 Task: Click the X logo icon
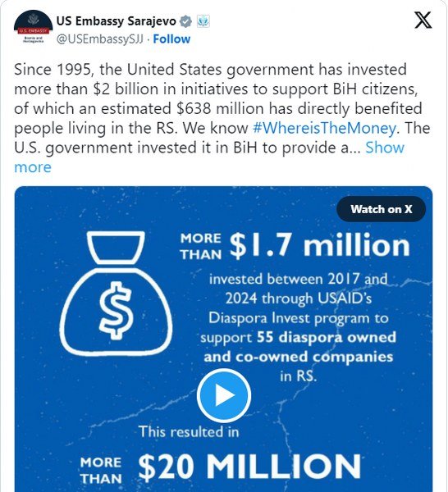click(423, 20)
